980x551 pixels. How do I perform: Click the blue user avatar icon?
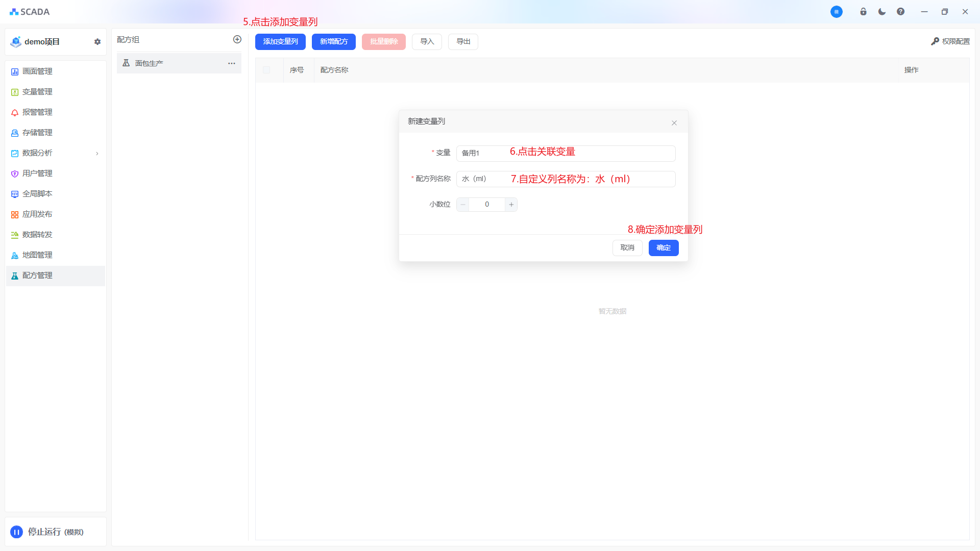(x=836, y=12)
